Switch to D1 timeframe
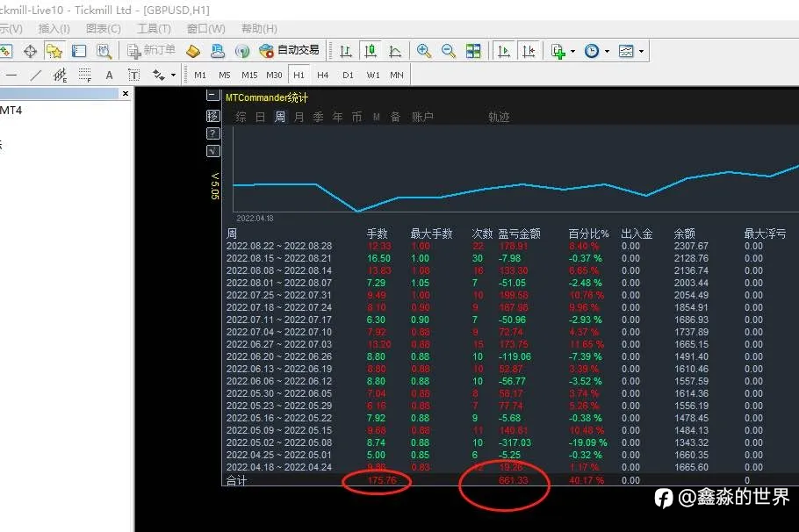The image size is (799, 532). tap(348, 75)
